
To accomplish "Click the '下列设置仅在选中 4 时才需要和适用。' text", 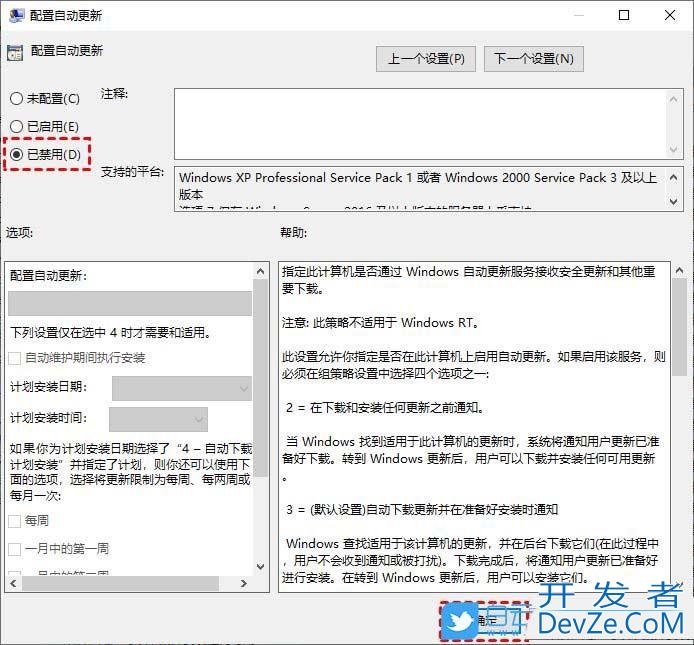I will (110, 332).
